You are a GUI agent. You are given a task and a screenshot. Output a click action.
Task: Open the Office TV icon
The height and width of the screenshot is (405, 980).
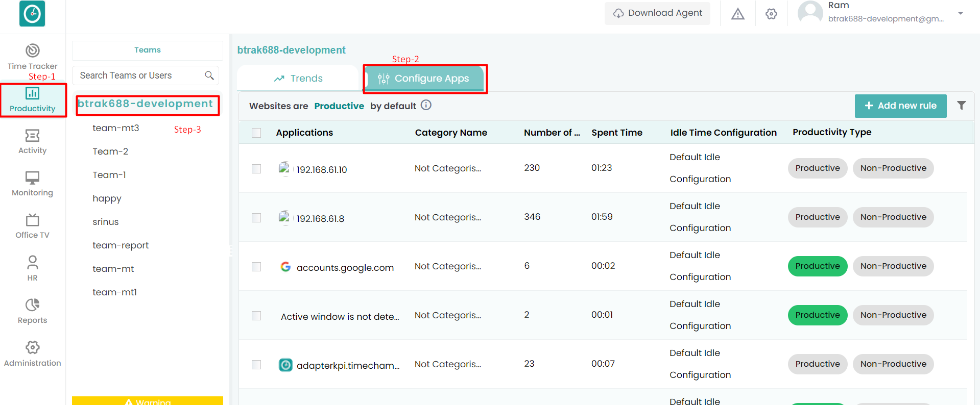point(33,220)
